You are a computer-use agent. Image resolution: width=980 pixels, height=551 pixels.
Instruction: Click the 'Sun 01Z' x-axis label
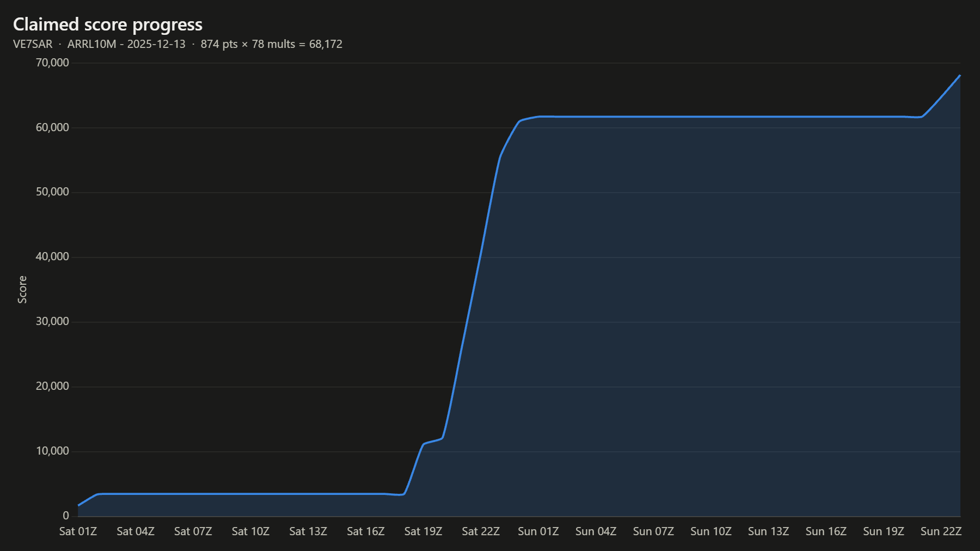[538, 531]
